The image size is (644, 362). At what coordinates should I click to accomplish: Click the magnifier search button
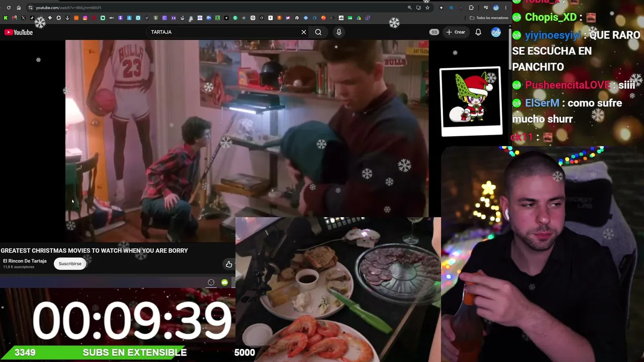tap(318, 32)
